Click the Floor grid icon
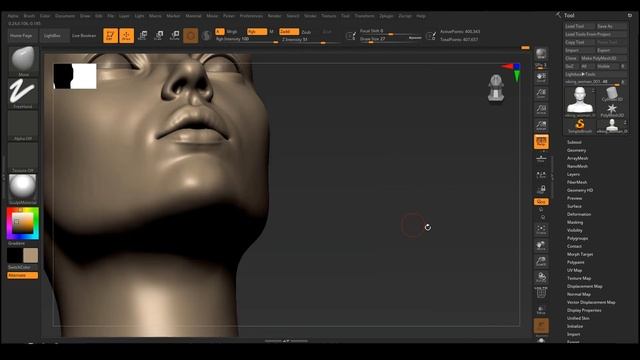The image size is (640, 360). pyautogui.click(x=541, y=158)
